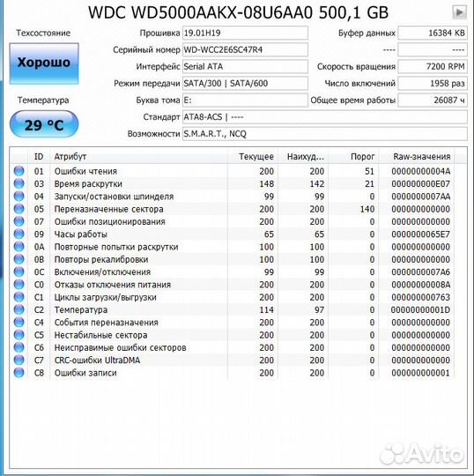Click the Техсостояние label
This screenshot has width=474, height=476.
click(43, 33)
